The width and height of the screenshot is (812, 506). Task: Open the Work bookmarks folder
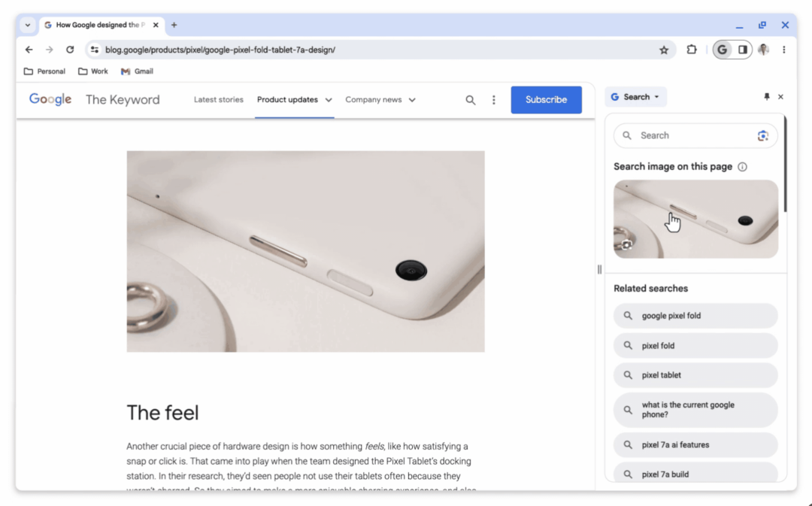(93, 71)
